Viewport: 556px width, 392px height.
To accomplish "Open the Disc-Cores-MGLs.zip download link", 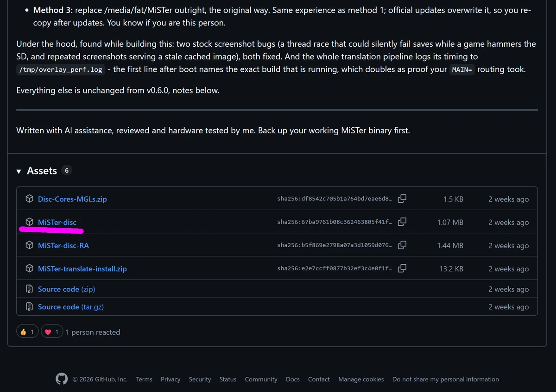I will pos(72,199).
